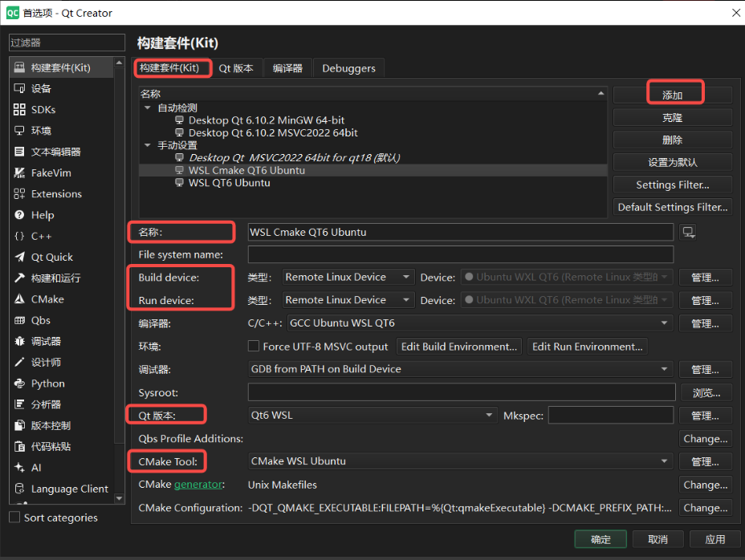
Task: Open the Build device 类型 Remote Linux Device dropdown
Action: coord(348,277)
